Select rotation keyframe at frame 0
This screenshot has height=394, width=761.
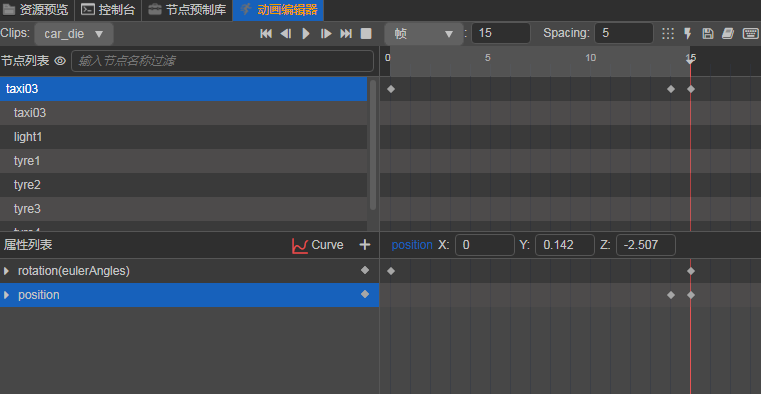click(391, 271)
